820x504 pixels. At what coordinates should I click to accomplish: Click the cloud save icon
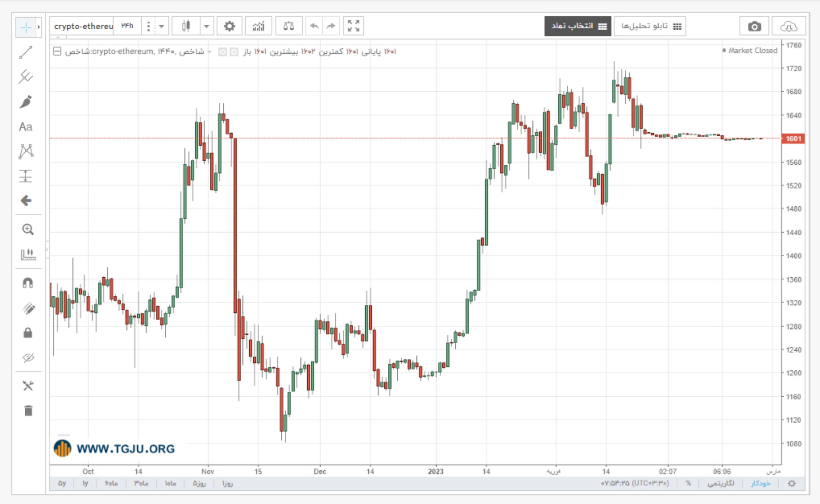(789, 27)
